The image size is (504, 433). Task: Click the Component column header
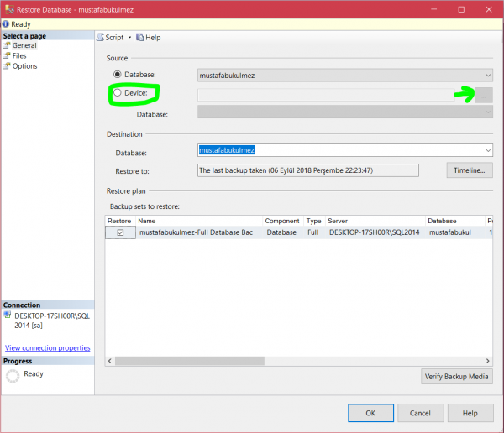tap(283, 221)
